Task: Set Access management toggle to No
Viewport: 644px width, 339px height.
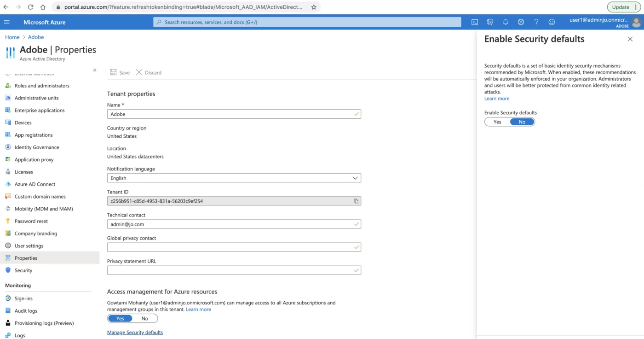Action: click(x=145, y=319)
